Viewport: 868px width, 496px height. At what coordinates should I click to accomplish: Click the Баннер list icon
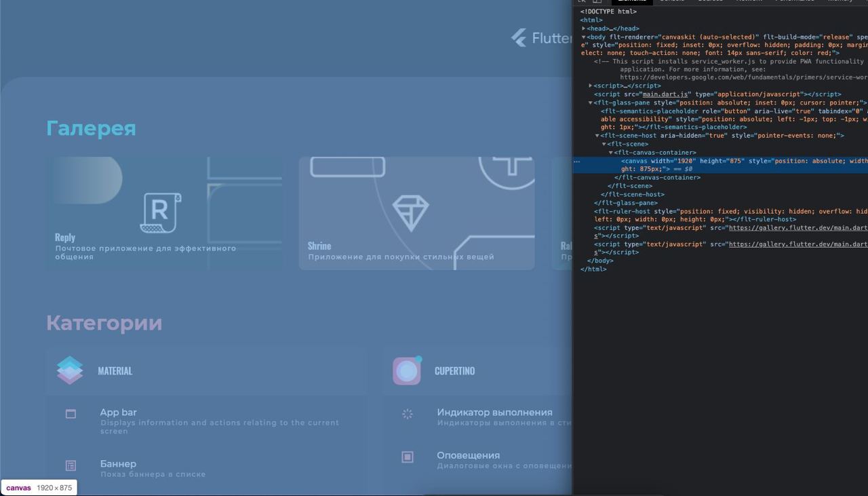tap(71, 465)
